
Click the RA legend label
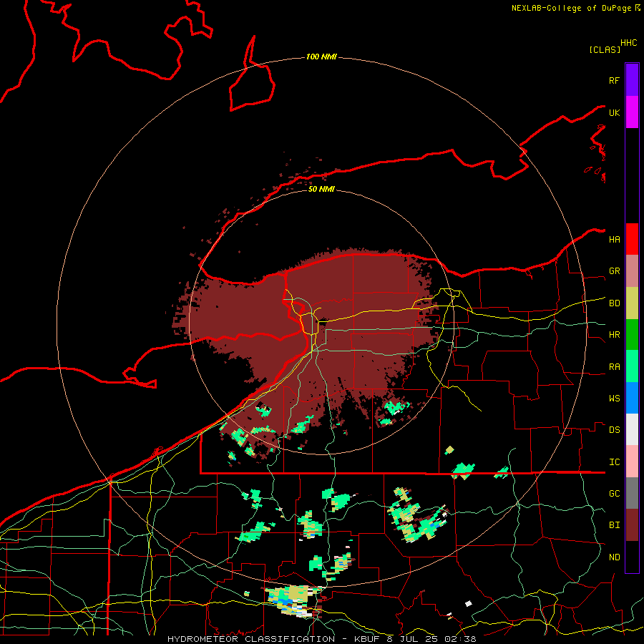pyautogui.click(x=614, y=367)
